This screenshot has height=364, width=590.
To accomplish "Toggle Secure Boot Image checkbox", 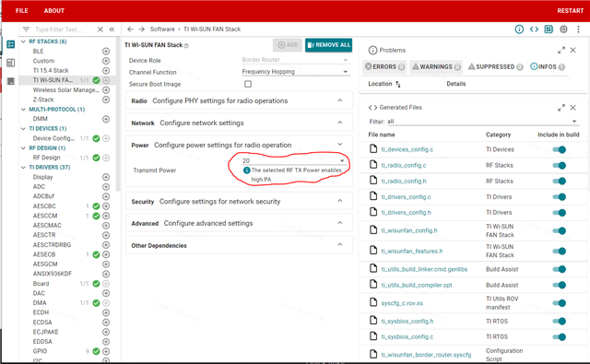I will coord(248,84).
